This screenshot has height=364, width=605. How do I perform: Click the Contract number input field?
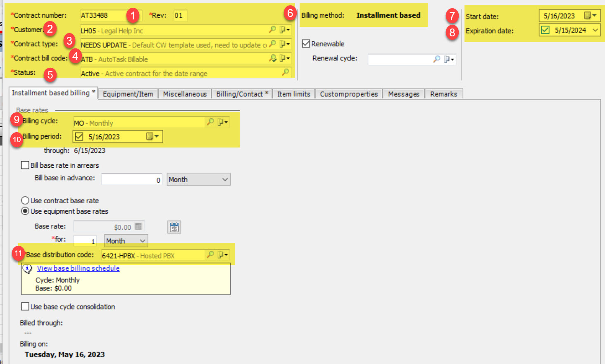[103, 16]
